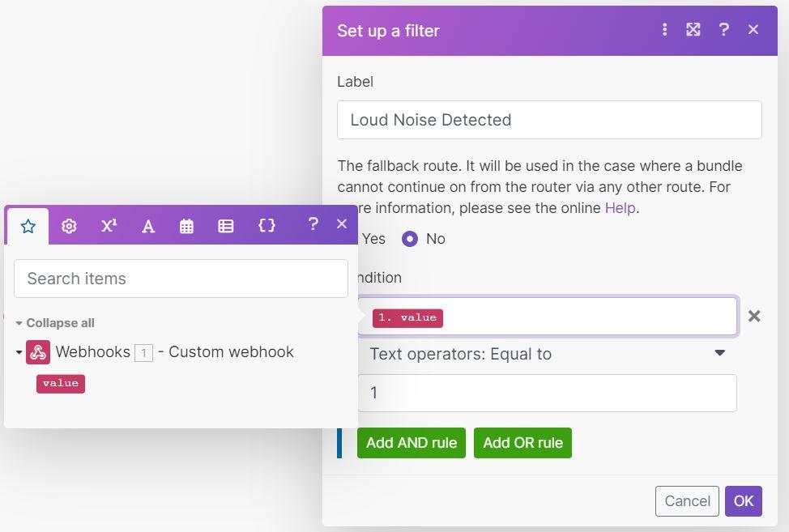Click Add OR rule button
Viewport: 789px width, 532px height.
[x=522, y=443]
